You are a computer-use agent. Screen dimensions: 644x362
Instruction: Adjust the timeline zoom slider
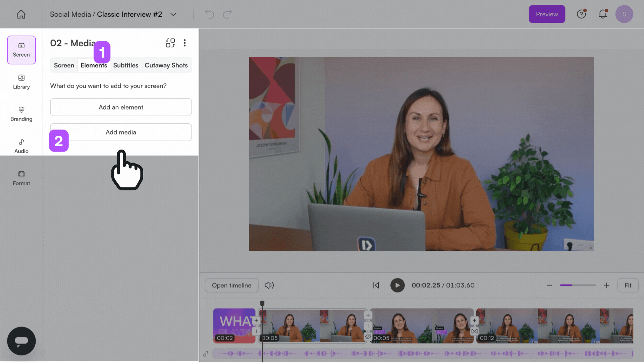(578, 285)
